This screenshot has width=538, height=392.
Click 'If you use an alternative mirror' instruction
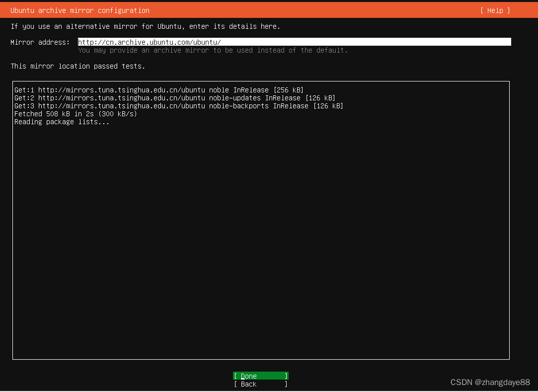[146, 26]
